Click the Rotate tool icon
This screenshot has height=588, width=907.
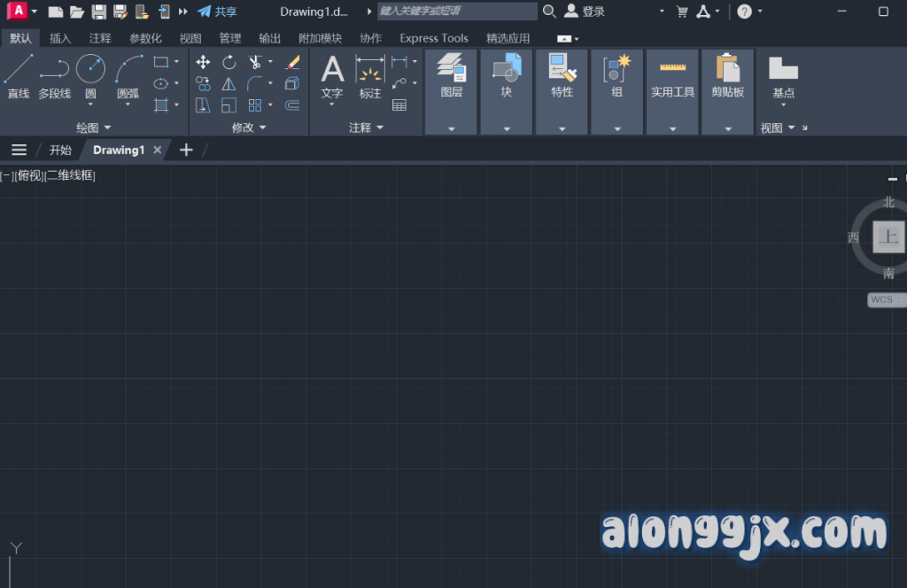[229, 62]
